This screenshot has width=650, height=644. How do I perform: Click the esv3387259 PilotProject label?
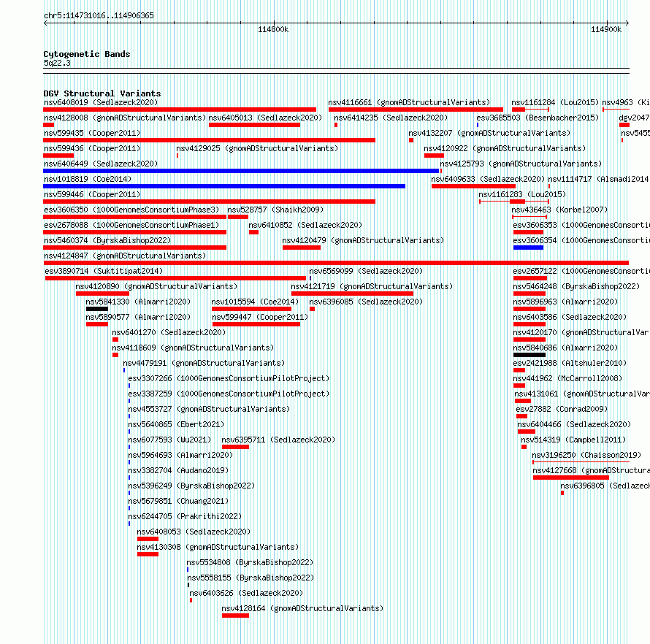(x=229, y=394)
